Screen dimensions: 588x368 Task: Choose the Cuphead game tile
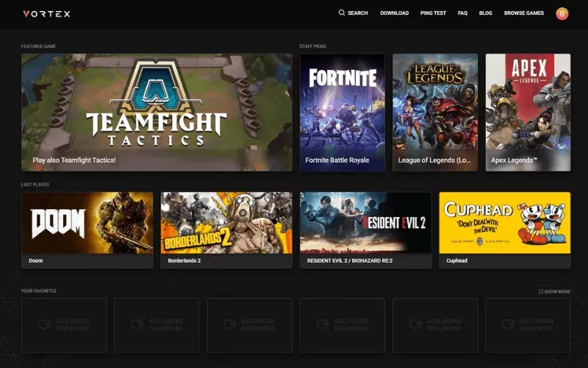(505, 230)
